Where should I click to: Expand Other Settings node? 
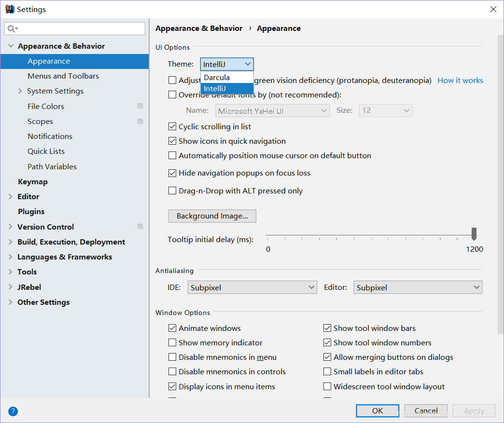click(10, 302)
